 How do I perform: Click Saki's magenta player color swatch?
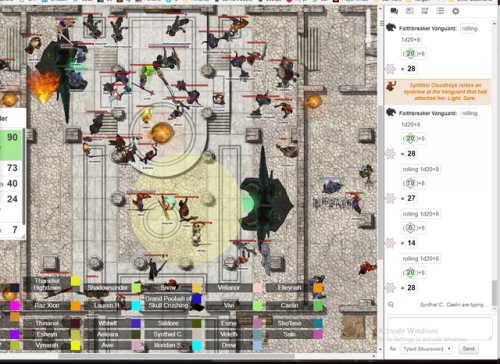318,334
